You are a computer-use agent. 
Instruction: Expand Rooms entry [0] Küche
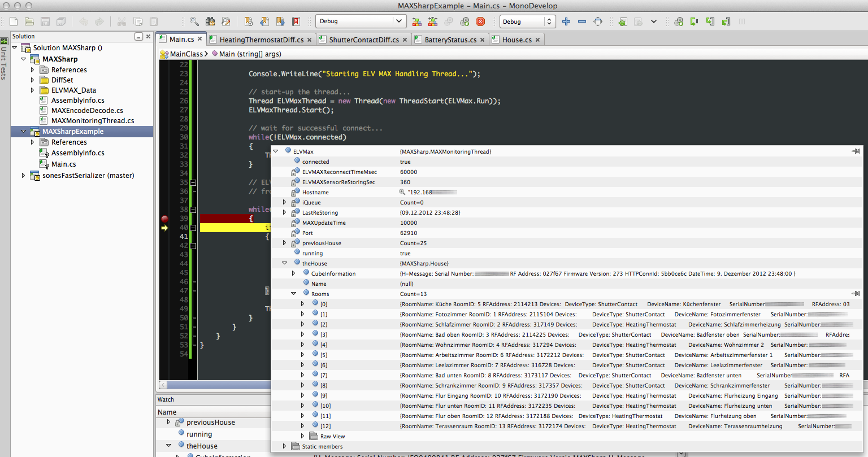tap(302, 304)
